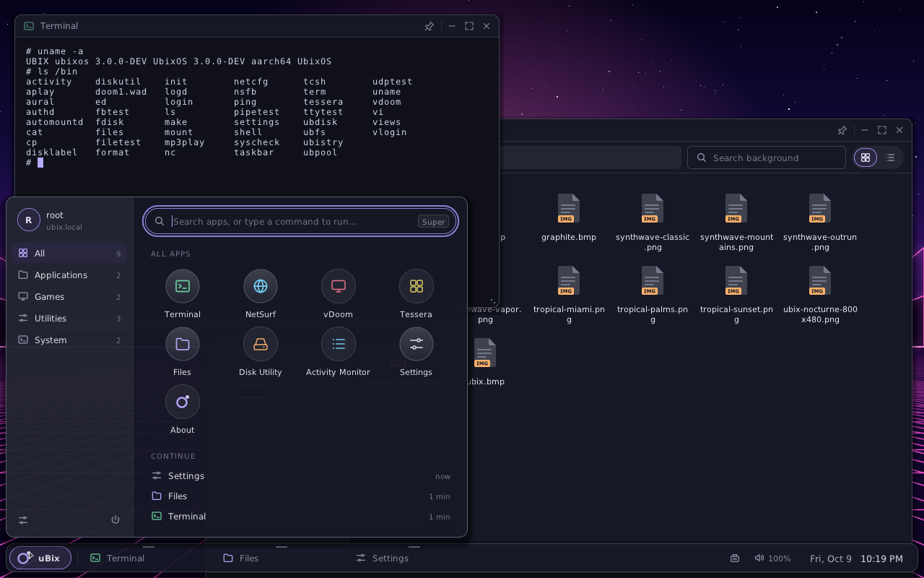Continue recent Terminal entry
Image resolution: width=924 pixels, height=578 pixels.
click(300, 517)
